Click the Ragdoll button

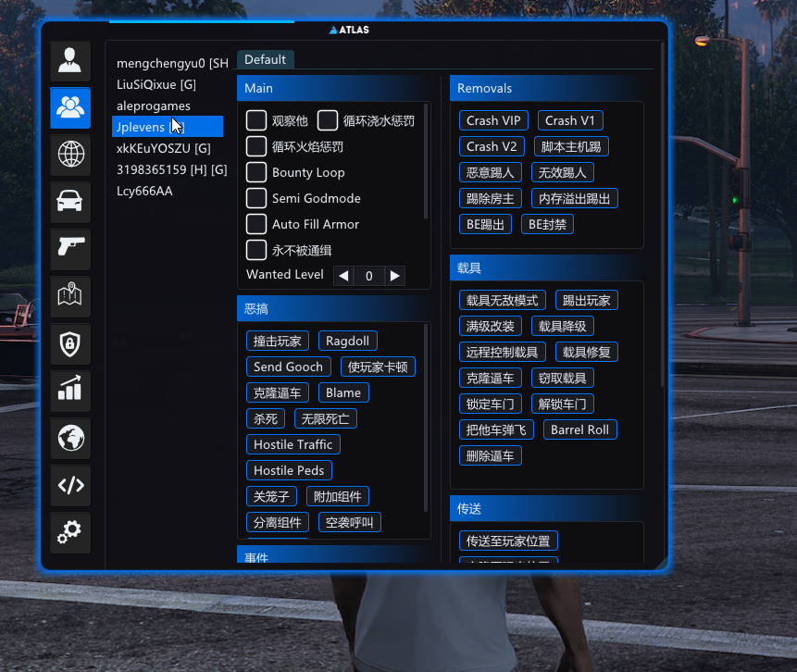pos(348,341)
